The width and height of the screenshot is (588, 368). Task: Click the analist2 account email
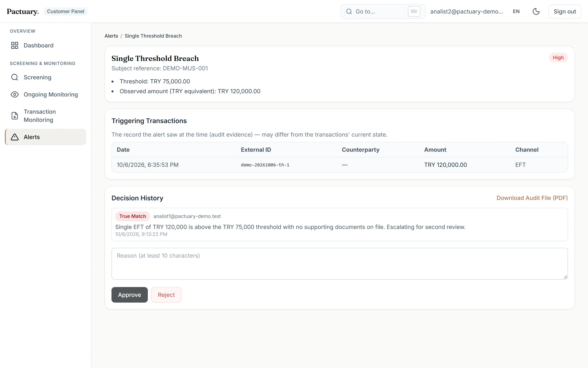coord(467,11)
